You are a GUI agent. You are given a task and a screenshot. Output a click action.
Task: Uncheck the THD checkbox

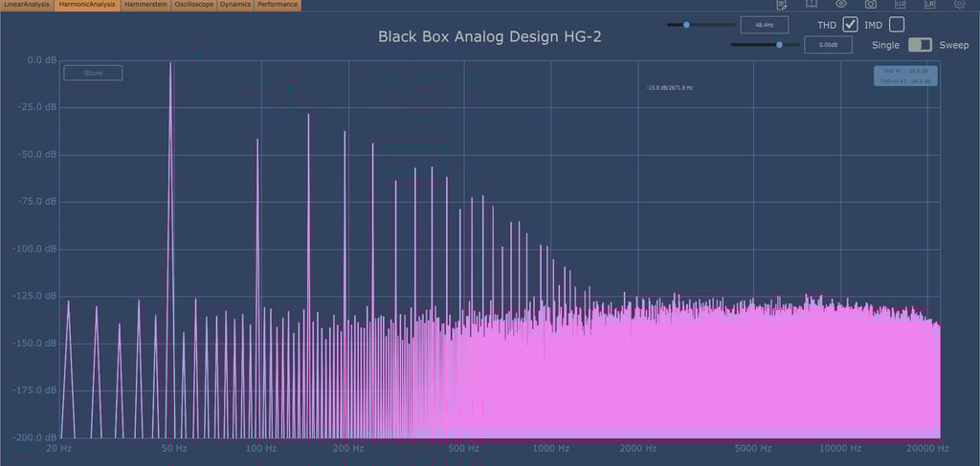(850, 25)
